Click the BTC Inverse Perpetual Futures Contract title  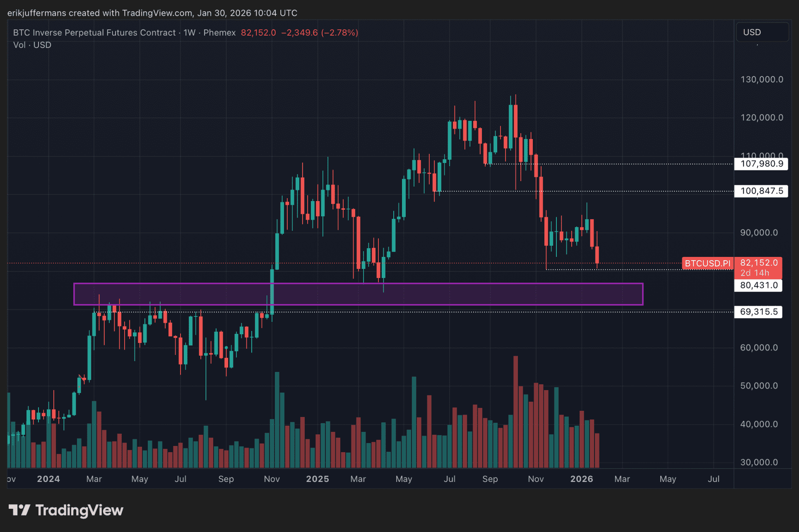[x=94, y=33]
